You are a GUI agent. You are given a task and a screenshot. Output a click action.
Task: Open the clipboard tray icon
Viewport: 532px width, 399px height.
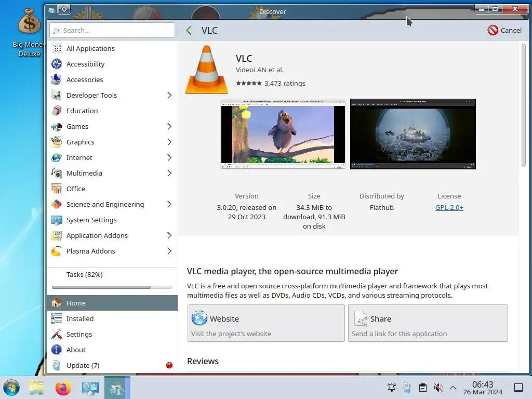point(423,388)
